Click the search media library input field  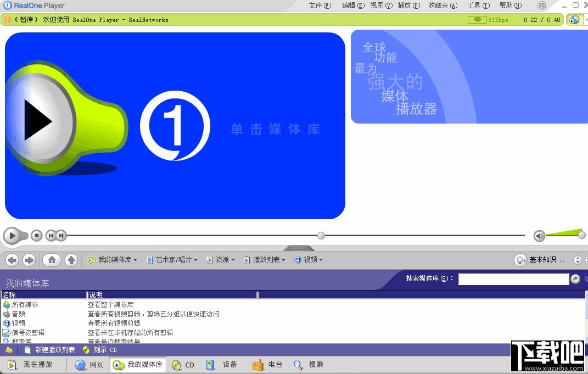(x=513, y=279)
